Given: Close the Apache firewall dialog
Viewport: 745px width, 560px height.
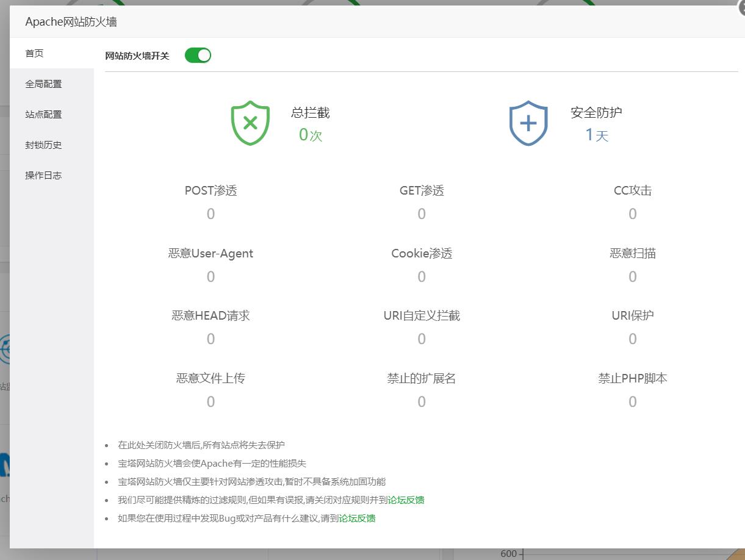Looking at the screenshot, I should (741, 7).
